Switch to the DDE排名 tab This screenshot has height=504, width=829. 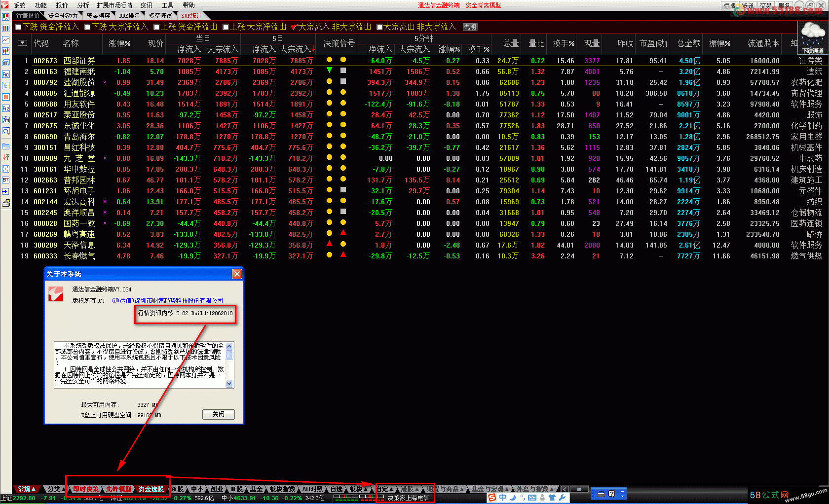click(129, 16)
